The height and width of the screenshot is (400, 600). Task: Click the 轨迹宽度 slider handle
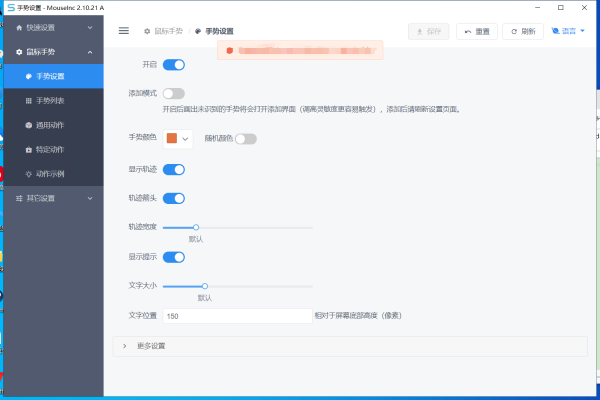196,228
